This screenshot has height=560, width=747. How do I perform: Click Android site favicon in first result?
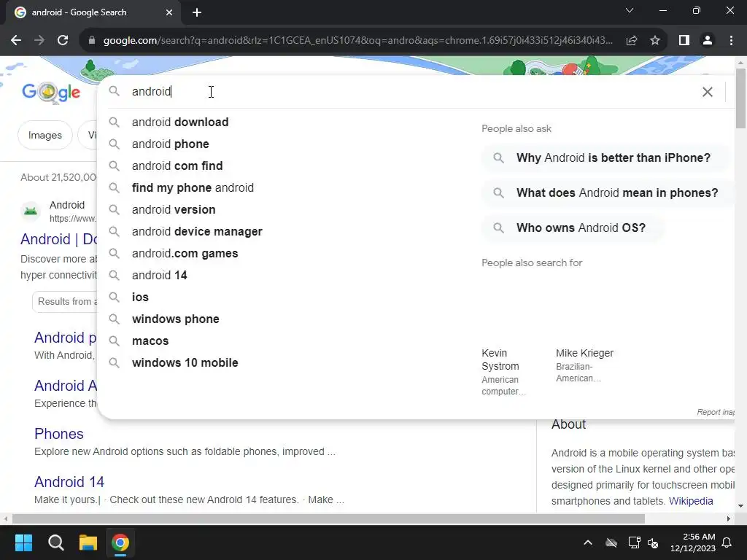pyautogui.click(x=31, y=211)
